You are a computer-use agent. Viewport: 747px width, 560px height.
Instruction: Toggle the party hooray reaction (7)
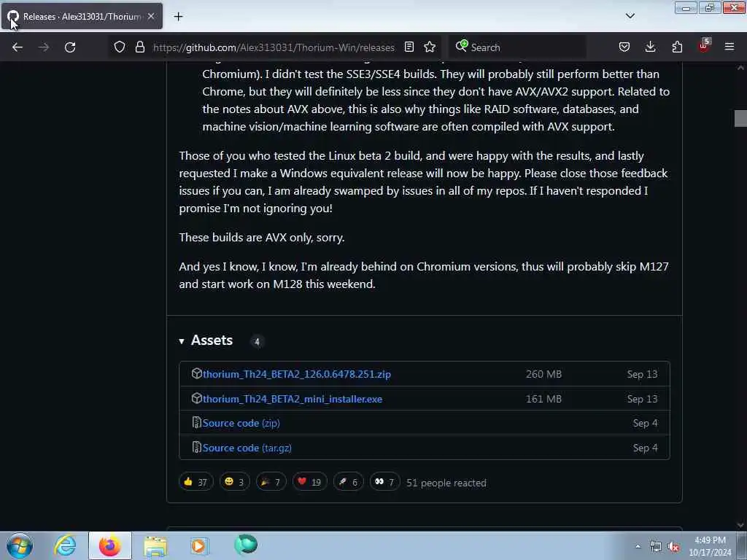click(271, 482)
